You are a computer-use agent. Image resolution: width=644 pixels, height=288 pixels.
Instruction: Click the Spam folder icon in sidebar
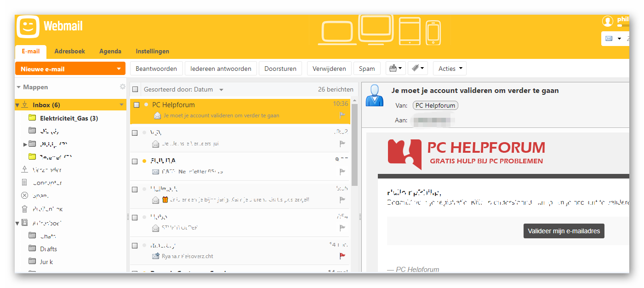25,196
